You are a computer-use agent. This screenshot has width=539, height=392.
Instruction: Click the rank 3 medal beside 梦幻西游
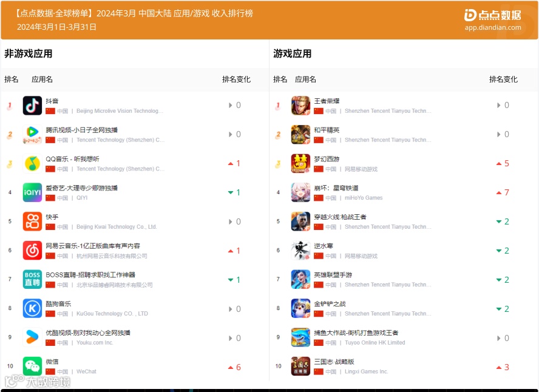pos(278,164)
